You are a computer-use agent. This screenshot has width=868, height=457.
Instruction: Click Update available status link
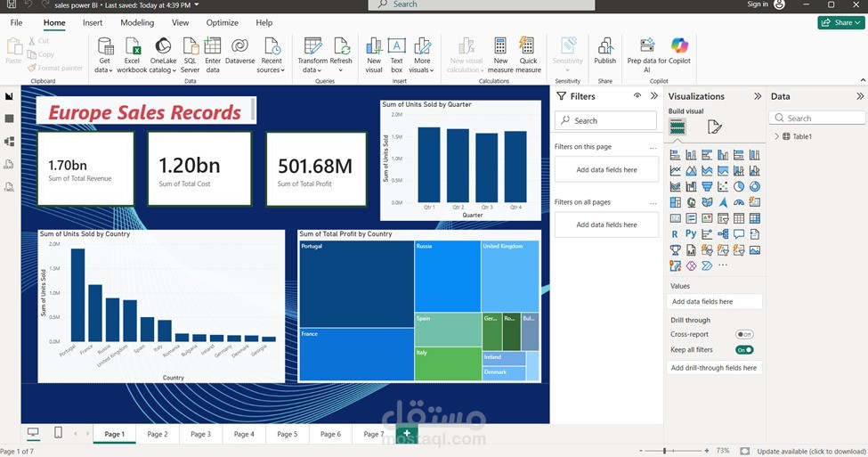[x=810, y=451]
